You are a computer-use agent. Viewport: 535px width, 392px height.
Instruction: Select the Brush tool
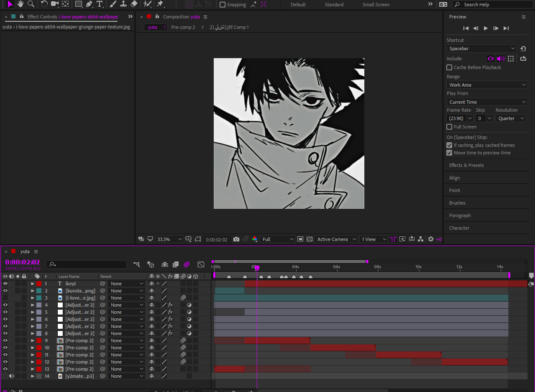click(x=113, y=4)
